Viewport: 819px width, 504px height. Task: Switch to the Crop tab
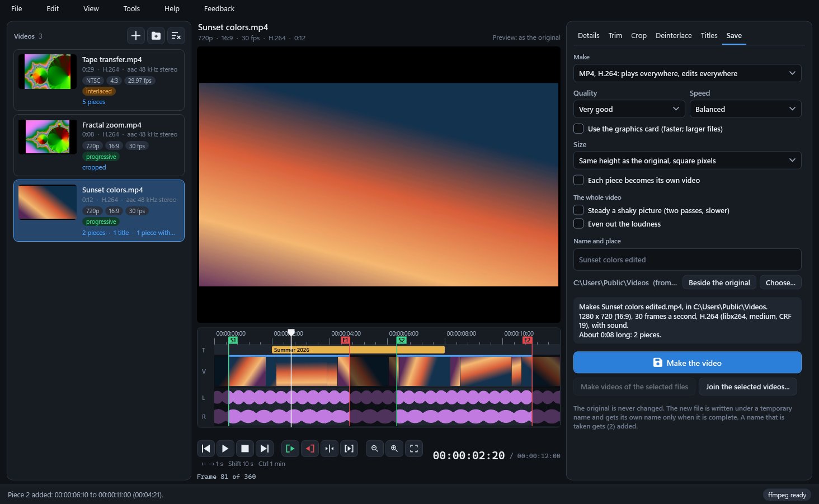639,35
